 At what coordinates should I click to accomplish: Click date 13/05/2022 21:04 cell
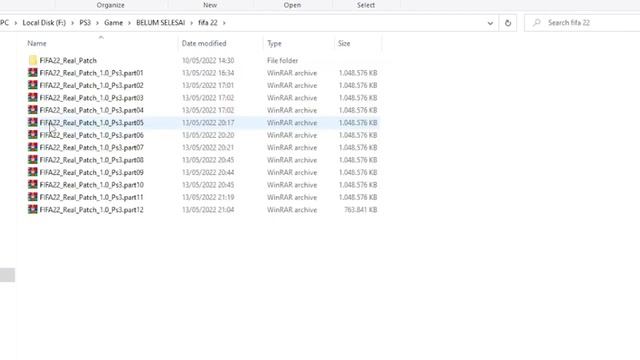point(208,210)
